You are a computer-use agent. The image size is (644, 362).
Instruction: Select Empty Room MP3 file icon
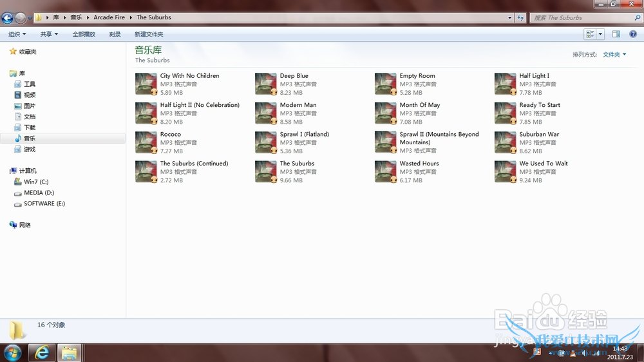[386, 84]
